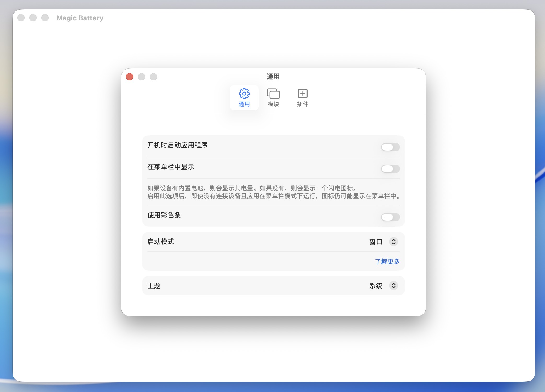Click the 使用彩色条 label
The height and width of the screenshot is (392, 545).
coord(164,215)
